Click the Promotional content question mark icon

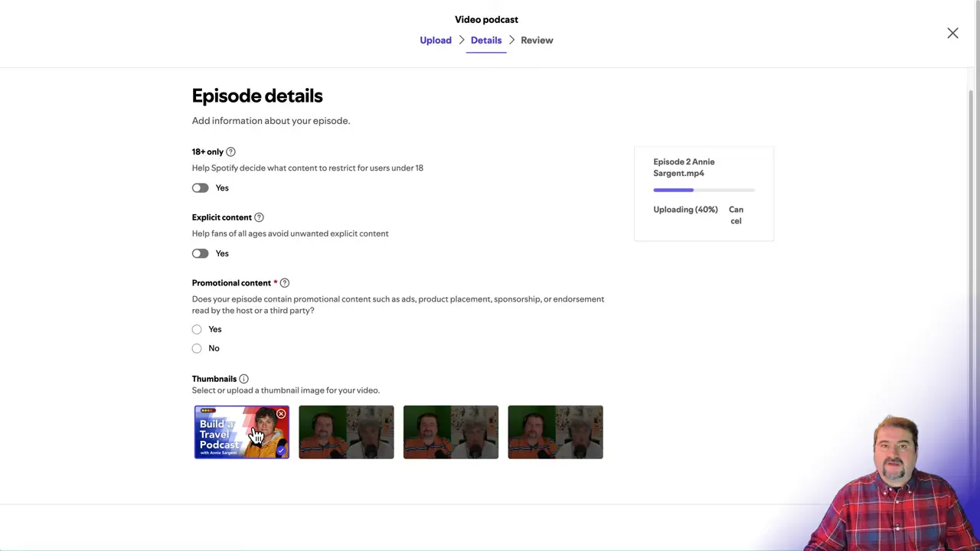284,282
